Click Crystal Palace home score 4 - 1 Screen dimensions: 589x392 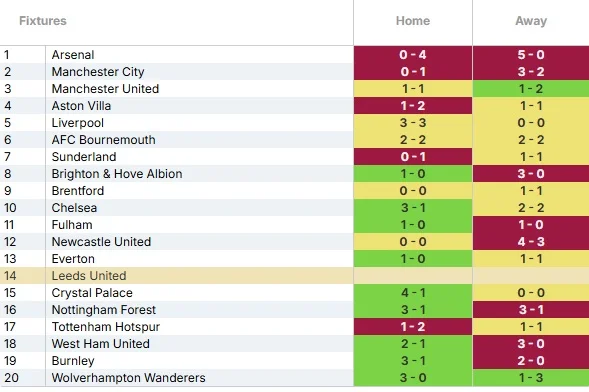click(413, 292)
